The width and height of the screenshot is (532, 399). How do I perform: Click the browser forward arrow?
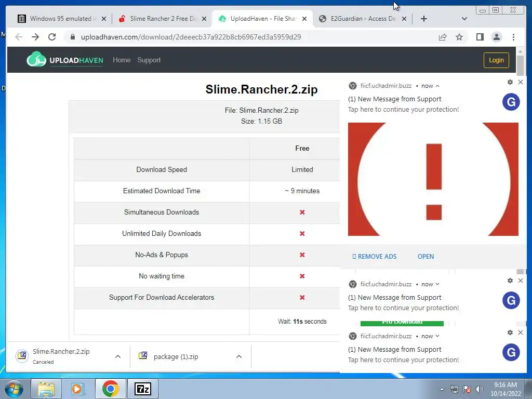click(x=35, y=37)
